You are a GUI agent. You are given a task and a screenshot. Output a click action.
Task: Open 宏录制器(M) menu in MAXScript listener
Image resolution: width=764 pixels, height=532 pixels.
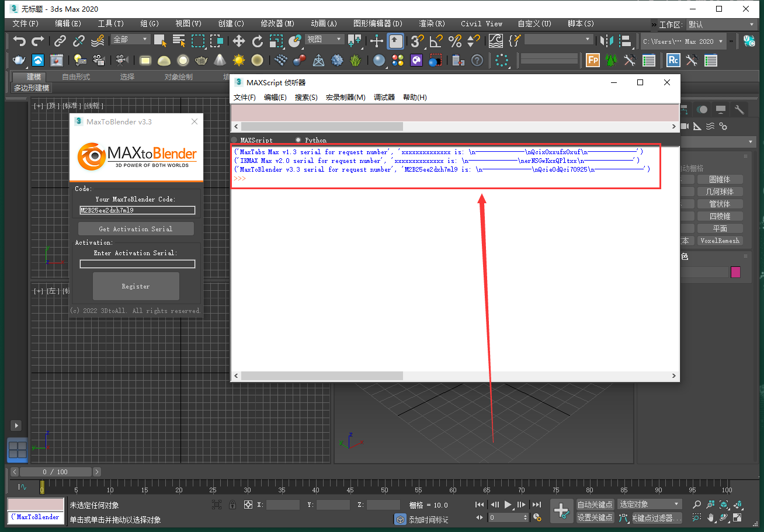click(346, 98)
